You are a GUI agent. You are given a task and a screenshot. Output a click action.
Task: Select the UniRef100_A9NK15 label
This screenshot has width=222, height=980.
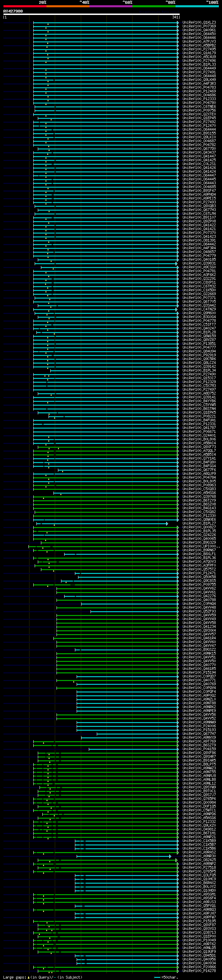pyautogui.click(x=199, y=653)
